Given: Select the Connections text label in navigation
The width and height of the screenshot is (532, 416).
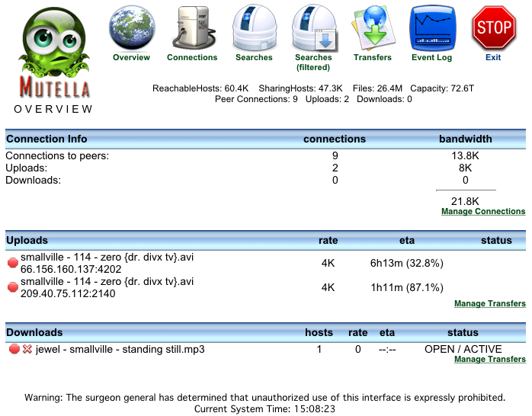Looking at the screenshot, I should [x=192, y=57].
